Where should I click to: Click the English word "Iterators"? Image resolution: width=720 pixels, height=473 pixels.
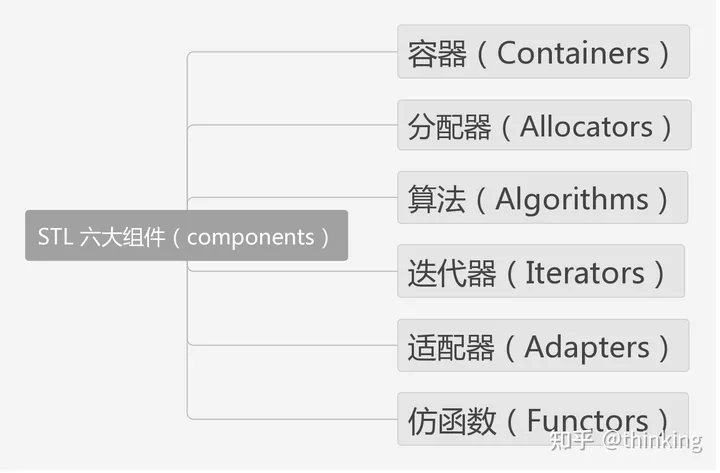click(584, 273)
